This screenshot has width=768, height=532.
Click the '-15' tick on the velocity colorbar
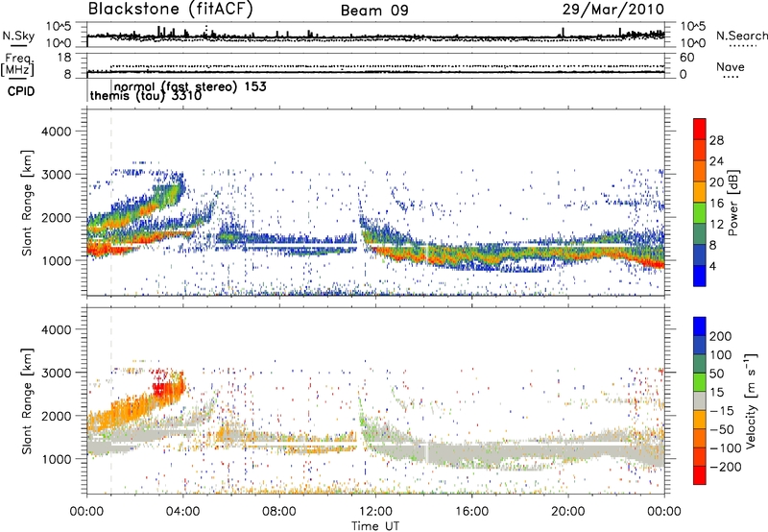click(721, 410)
